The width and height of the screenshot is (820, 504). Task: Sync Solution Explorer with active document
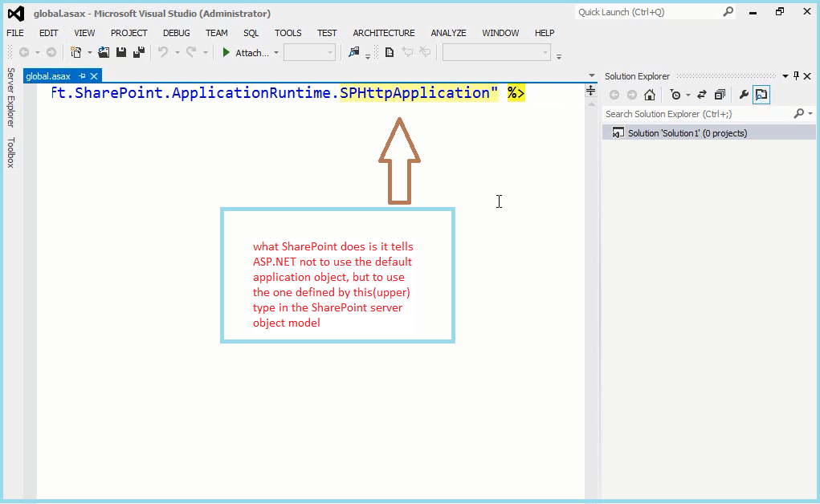tap(700, 95)
